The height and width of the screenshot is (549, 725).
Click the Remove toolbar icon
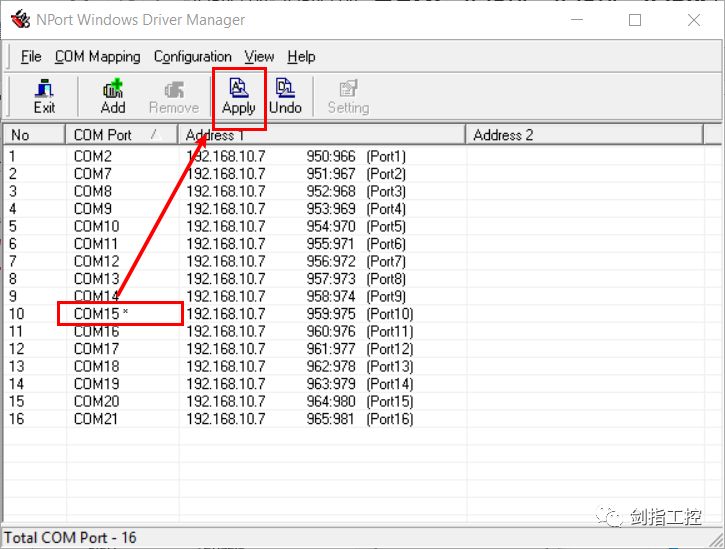coord(174,97)
